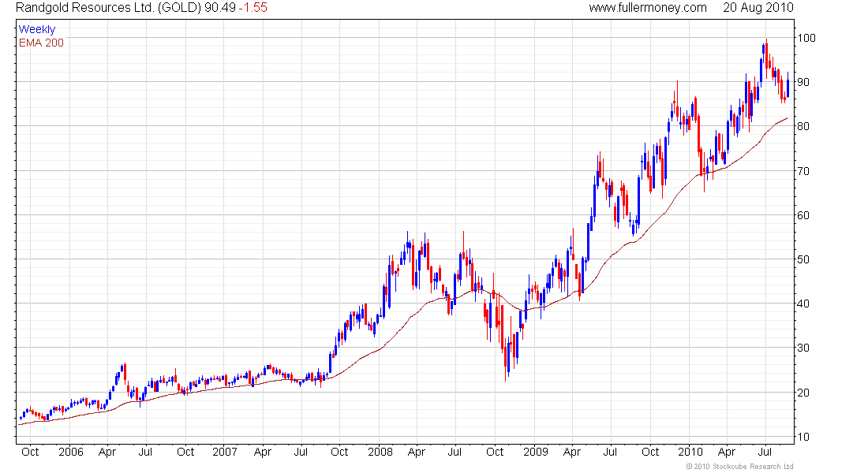Click the 2009 year label on the time axis
The image size is (868, 473).
click(535, 452)
